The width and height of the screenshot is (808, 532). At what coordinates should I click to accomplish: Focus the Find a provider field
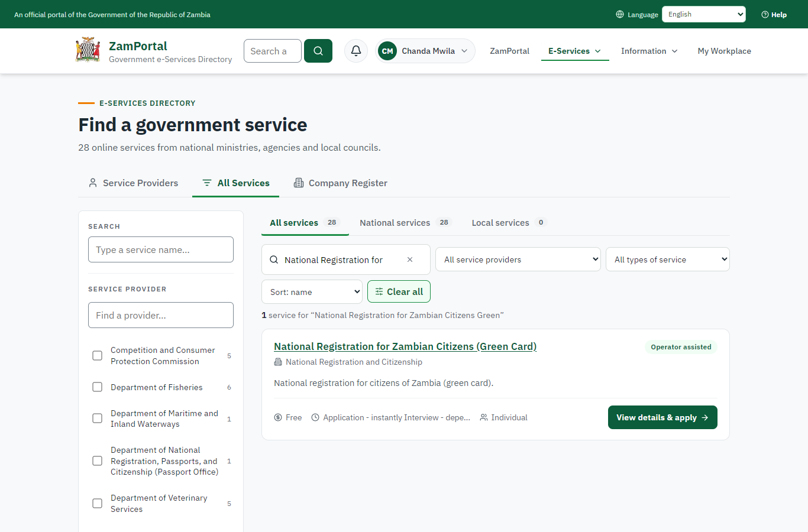tap(161, 315)
